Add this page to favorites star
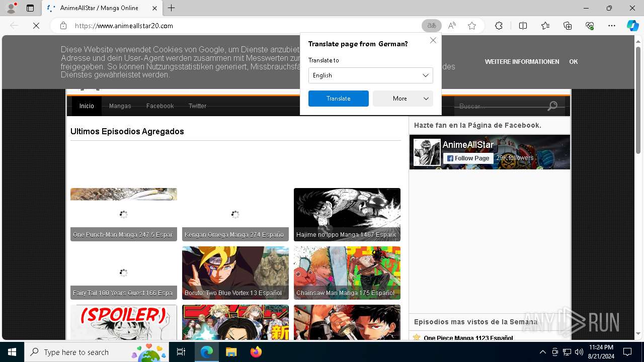Screen dimensions: 644x362 [x=472, y=26]
